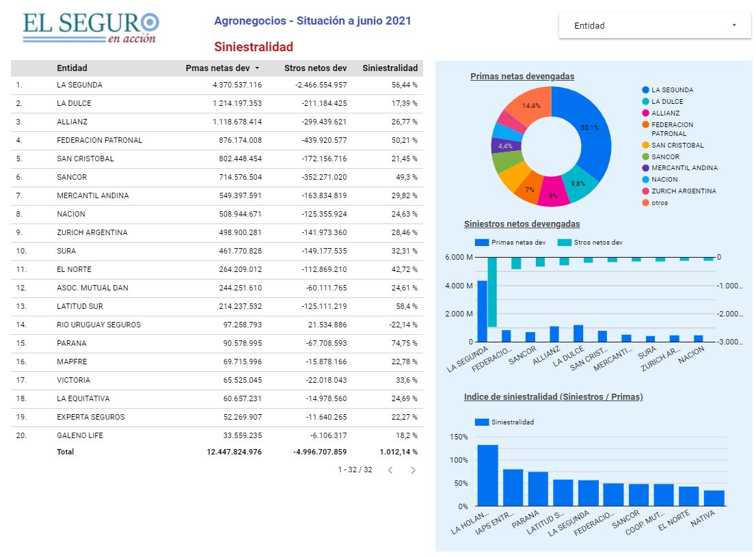Screen dimensions: 756x557
Task: Click the ALLIANZ pink legend marker
Action: (645, 113)
